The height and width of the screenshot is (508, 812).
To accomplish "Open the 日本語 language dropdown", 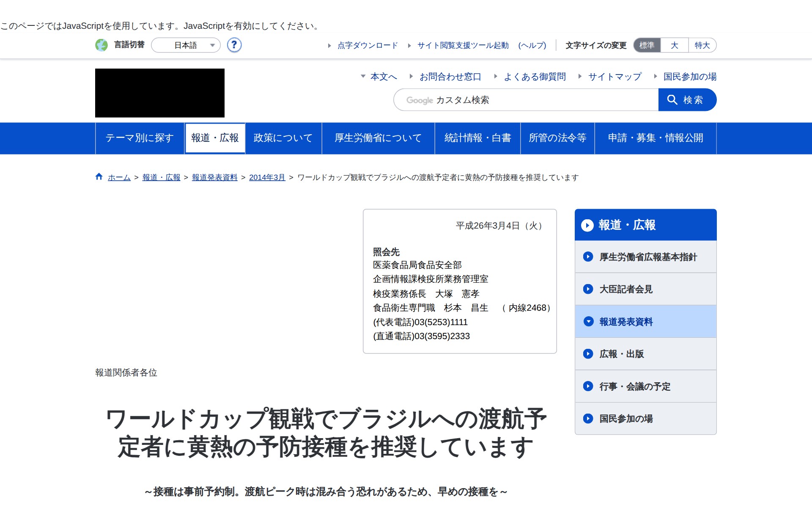I will tap(186, 45).
